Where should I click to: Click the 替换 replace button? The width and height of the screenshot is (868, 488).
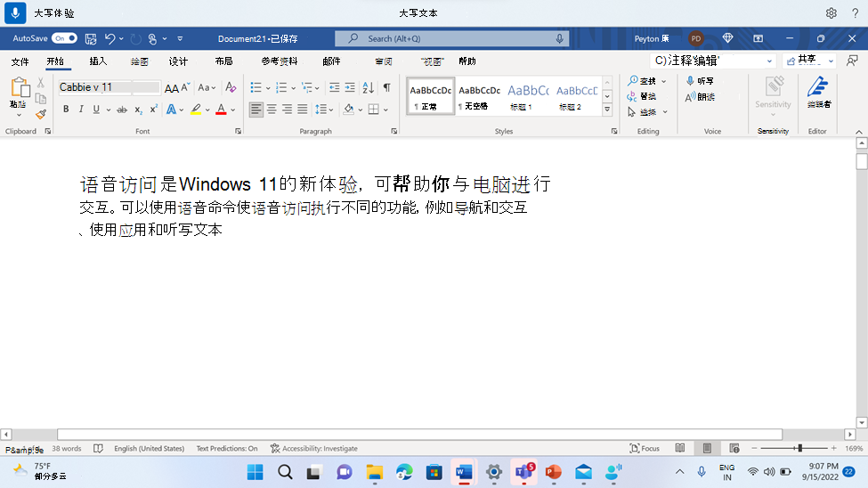[x=642, y=96]
